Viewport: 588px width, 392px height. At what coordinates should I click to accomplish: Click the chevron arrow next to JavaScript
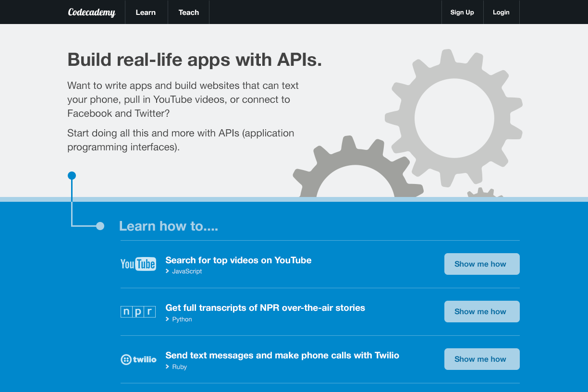pyautogui.click(x=168, y=271)
